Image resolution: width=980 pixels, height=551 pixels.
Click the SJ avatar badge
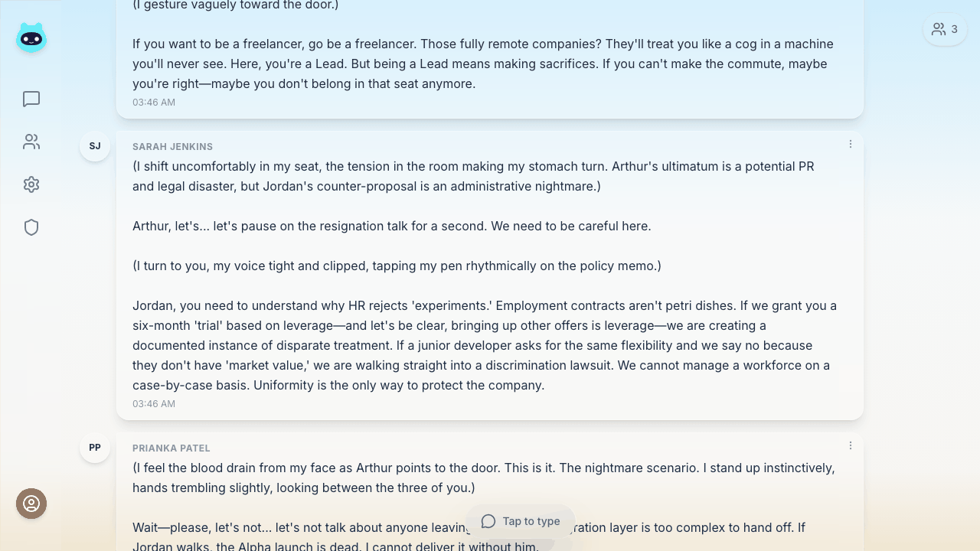[95, 146]
